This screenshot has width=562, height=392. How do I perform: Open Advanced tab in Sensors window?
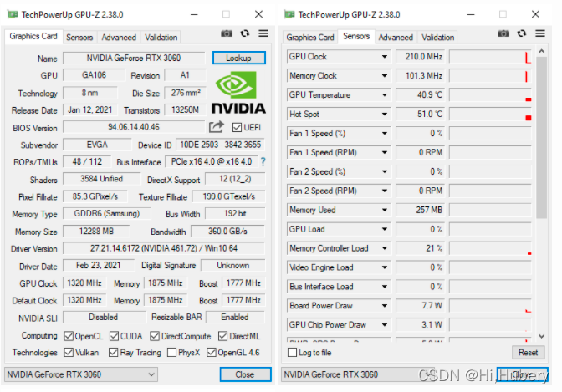pos(396,38)
